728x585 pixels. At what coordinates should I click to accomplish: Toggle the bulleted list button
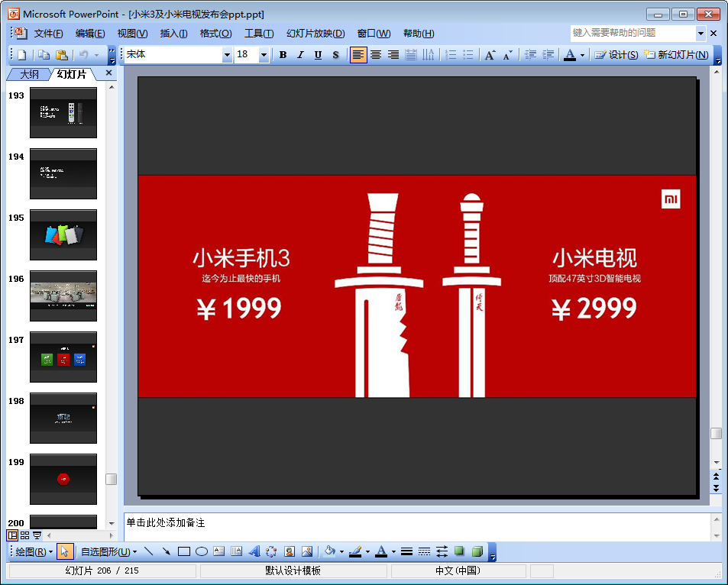468,55
